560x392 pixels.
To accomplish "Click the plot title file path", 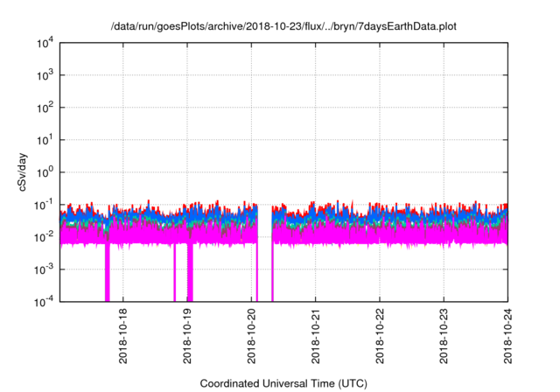I will (283, 26).
